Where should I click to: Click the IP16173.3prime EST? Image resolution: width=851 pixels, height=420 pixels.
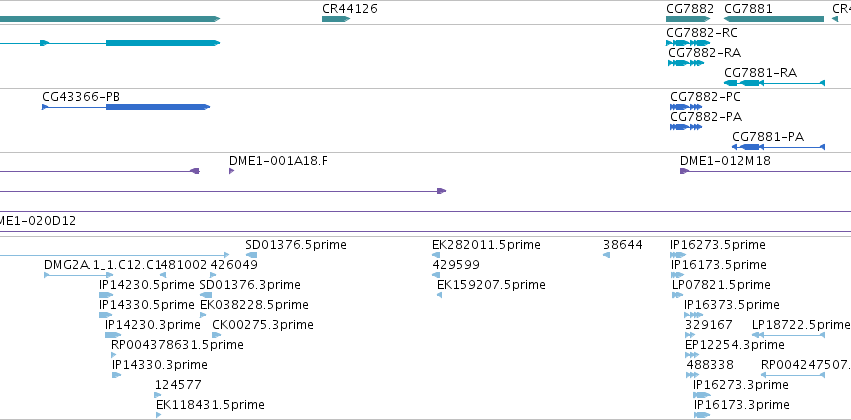(702, 415)
